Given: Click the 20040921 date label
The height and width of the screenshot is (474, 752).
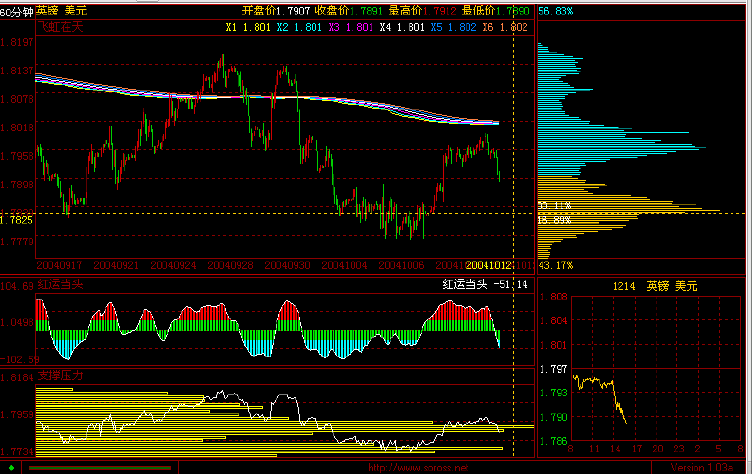Looking at the screenshot, I should [x=116, y=265].
